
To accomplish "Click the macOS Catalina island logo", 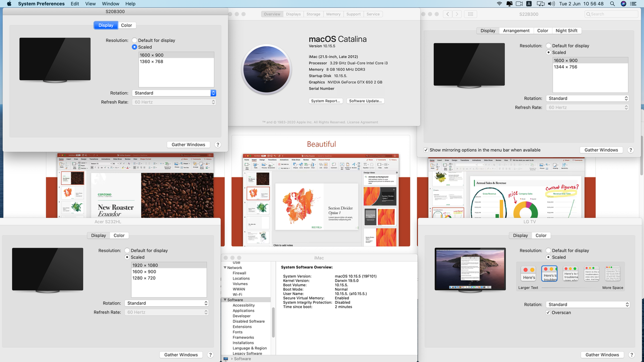I will 267,69.
